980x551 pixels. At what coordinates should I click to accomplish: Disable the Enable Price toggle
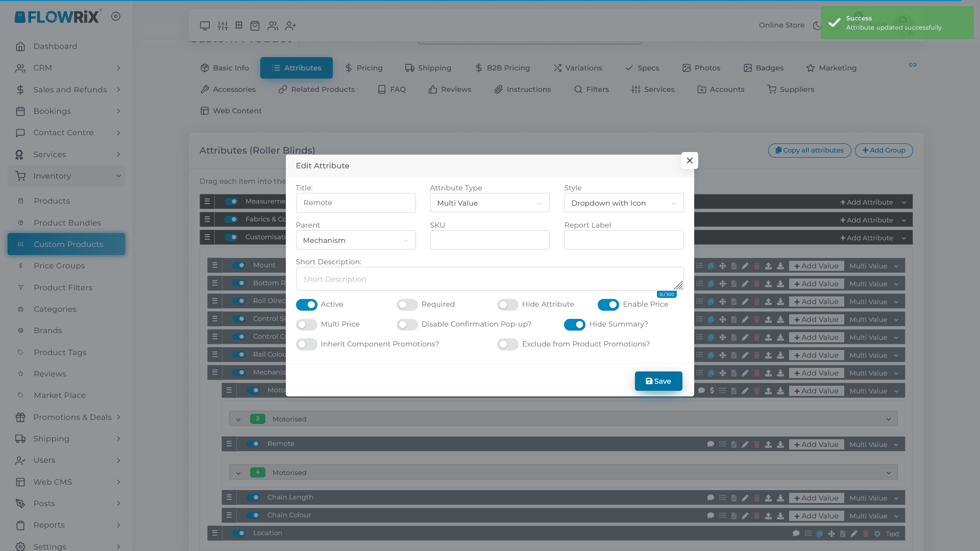608,305
